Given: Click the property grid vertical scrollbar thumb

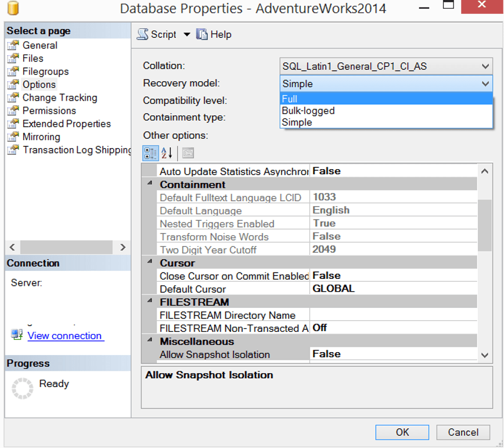Looking at the screenshot, I should pos(485,225).
